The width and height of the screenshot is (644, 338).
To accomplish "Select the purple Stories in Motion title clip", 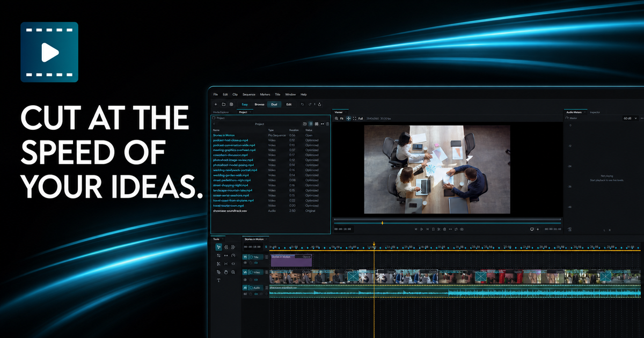I will click(291, 260).
